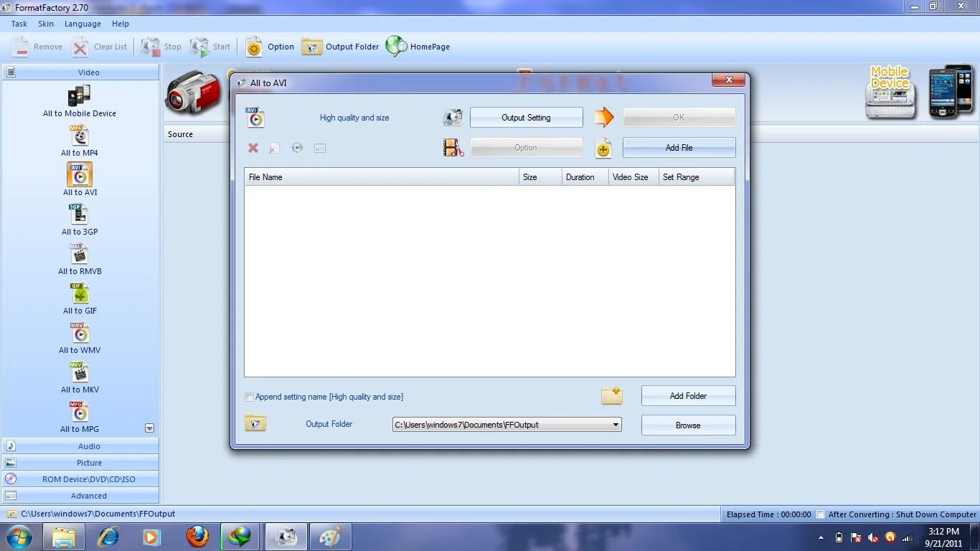Click the Output Setting button
Viewport: 980px width, 551px height.
coord(526,118)
